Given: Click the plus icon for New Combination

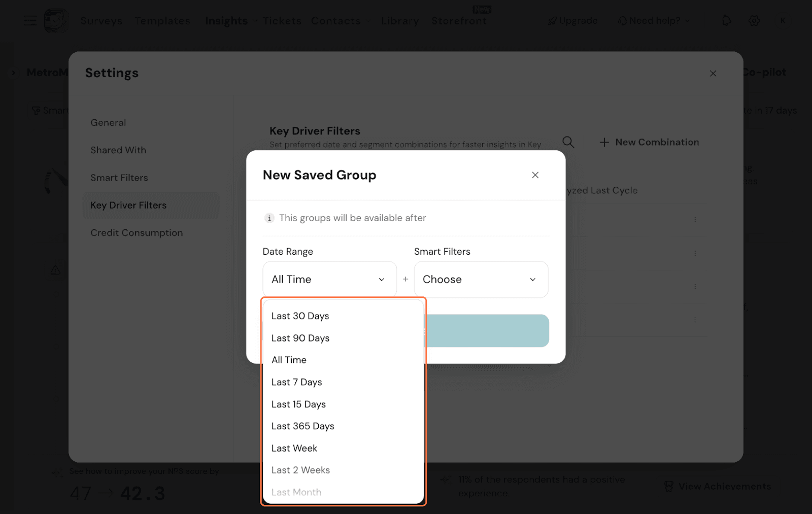Looking at the screenshot, I should 604,143.
